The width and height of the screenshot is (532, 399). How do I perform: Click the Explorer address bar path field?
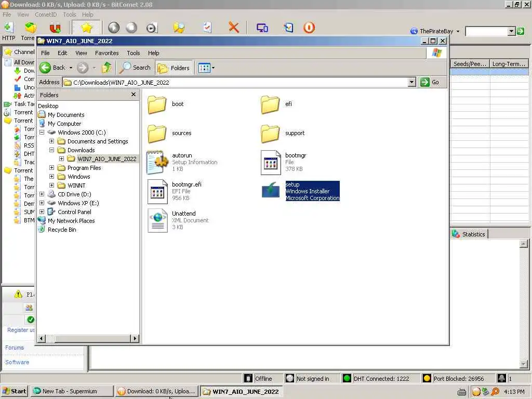click(x=236, y=83)
